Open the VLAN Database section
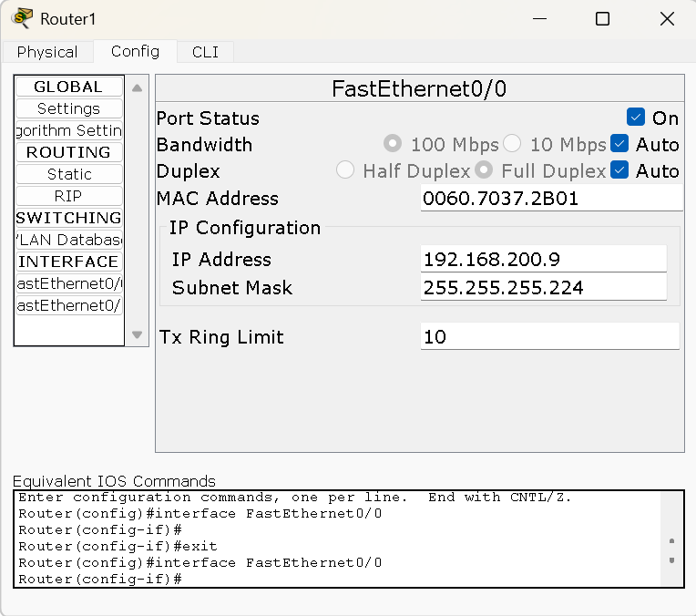 pos(69,240)
